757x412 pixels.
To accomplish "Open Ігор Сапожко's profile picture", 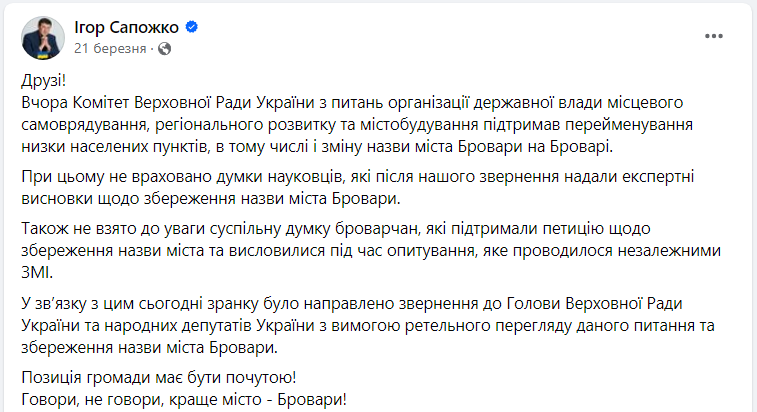I will click(x=41, y=35).
